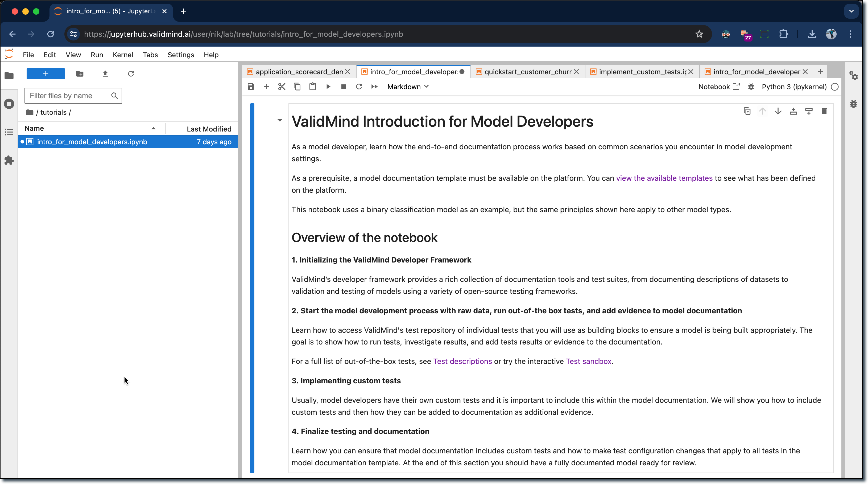Create a new folder in tutorials
The image size is (868, 484).
click(x=80, y=73)
